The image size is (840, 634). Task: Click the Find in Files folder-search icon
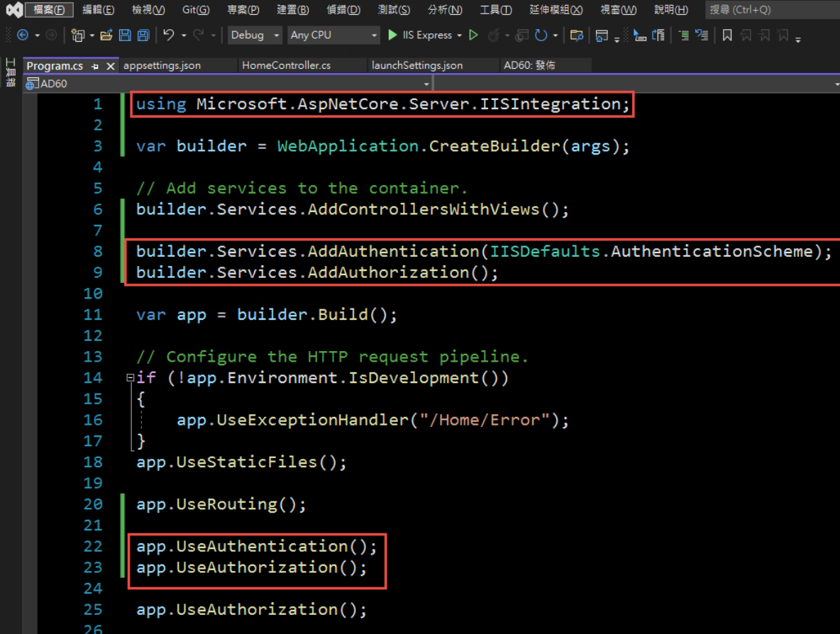(576, 35)
